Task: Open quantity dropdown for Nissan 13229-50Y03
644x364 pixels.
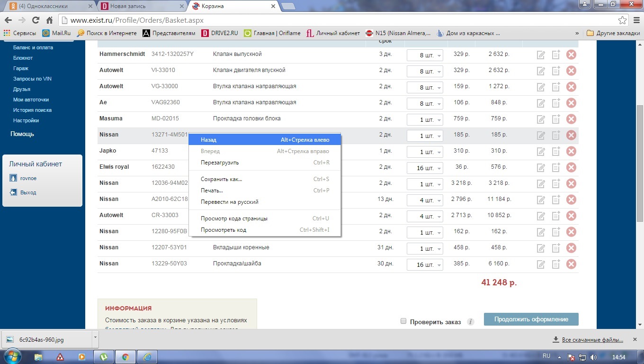Action: pyautogui.click(x=425, y=265)
